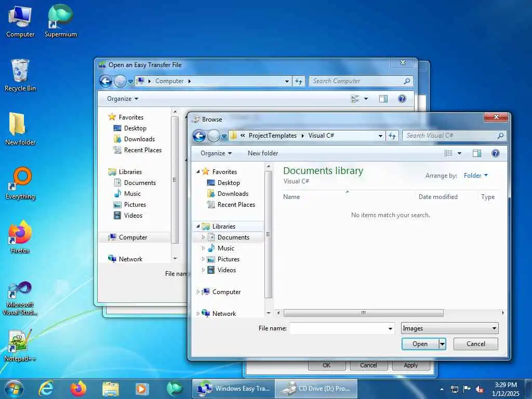Click Apply button in background dialog
532x399 pixels.
point(411,365)
